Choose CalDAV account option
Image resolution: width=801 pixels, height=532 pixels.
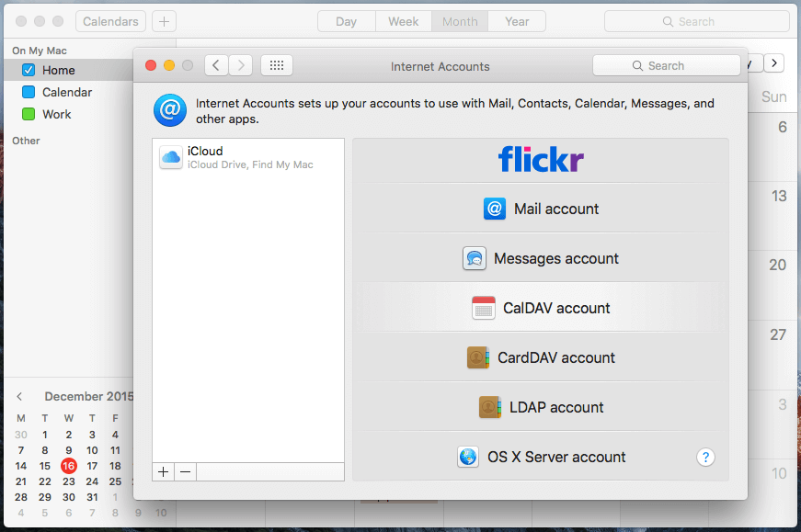point(541,308)
